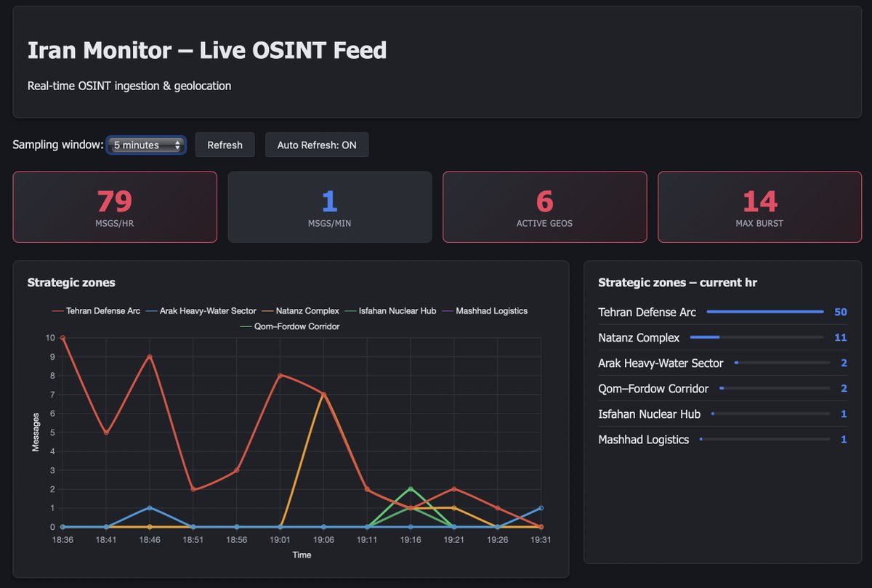The width and height of the screenshot is (872, 588).
Task: Select 'Tehran Defense Arc' row label in current hr list
Action: (x=647, y=312)
